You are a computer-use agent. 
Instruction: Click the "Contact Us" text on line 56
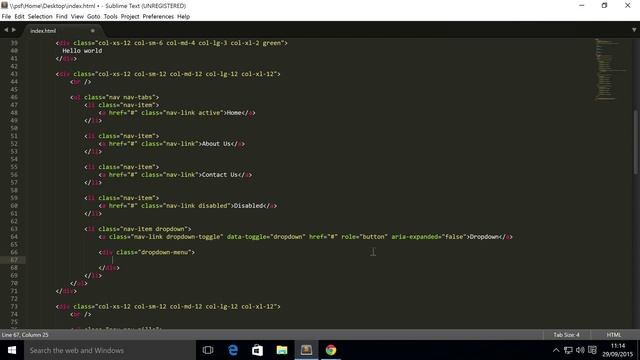(220, 175)
